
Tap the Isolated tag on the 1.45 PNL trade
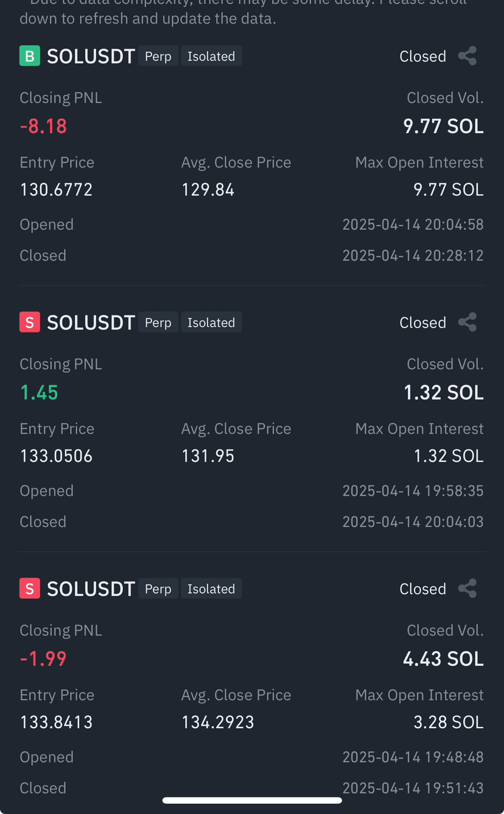211,322
